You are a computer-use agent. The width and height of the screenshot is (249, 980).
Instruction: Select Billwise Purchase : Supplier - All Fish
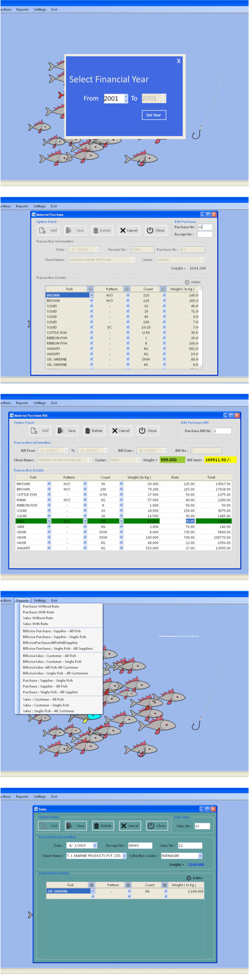point(52,631)
